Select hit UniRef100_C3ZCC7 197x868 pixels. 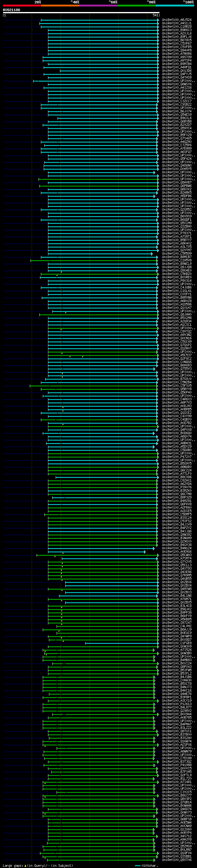click(177, 101)
